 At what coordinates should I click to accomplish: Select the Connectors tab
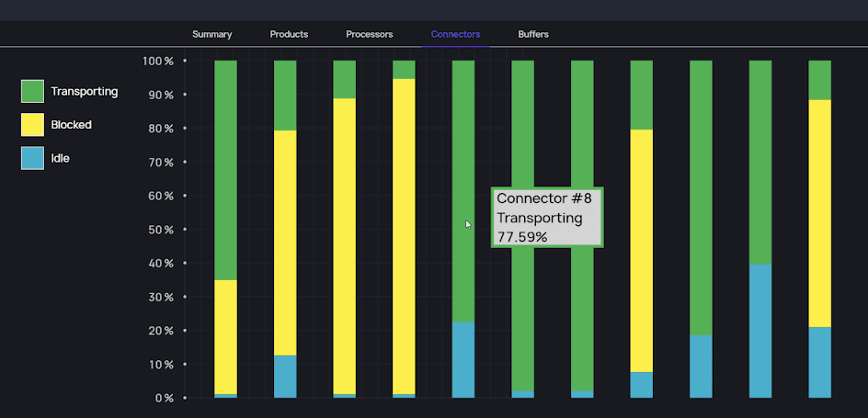coord(455,34)
